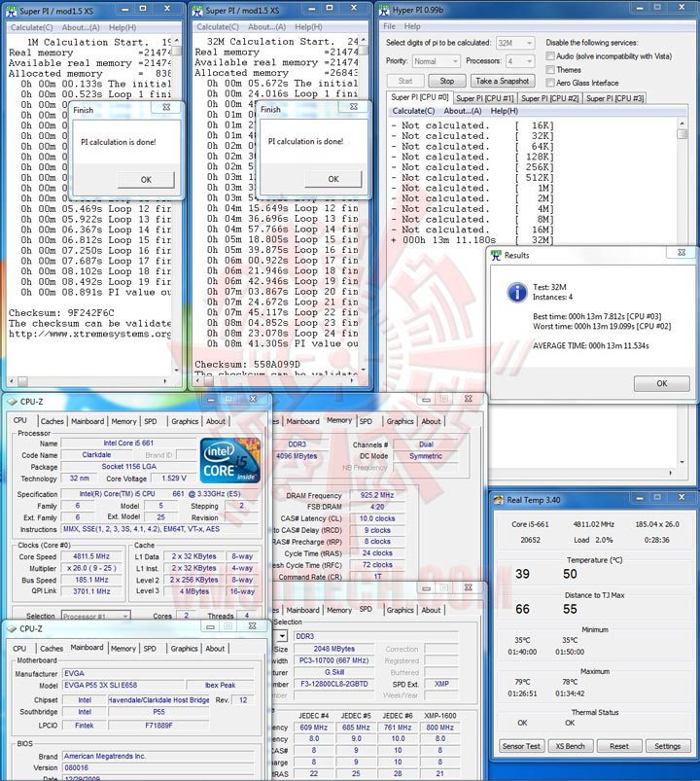Click the motherboard model EVGA P55 3X SLI E658 field

coord(126,686)
